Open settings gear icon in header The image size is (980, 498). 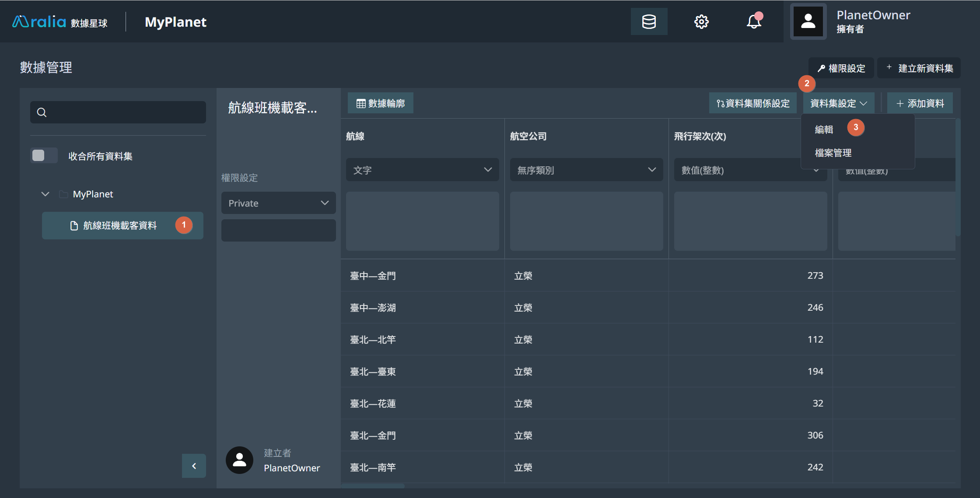[x=701, y=21]
